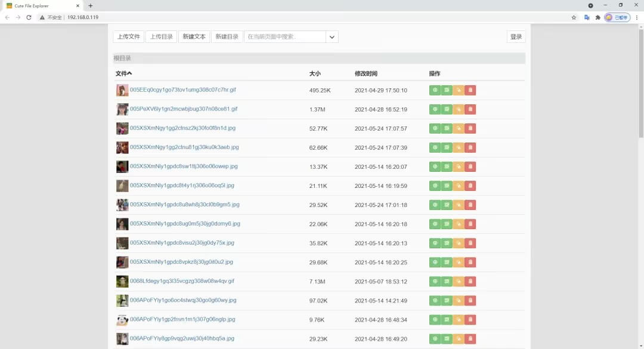The image size is (644, 349).
Task: Open QR code icon for 005PeXV6ly1gn2mcwbjbug file
Action: coord(447,109)
